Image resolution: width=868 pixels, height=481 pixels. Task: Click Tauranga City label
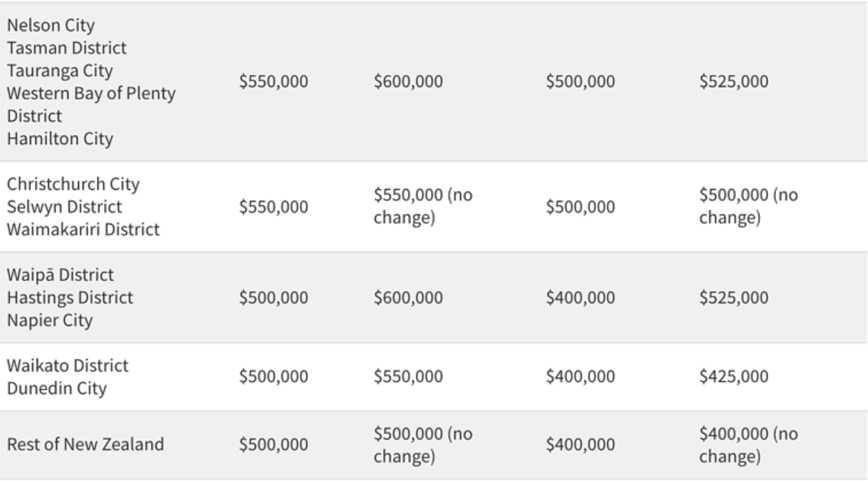[60, 70]
